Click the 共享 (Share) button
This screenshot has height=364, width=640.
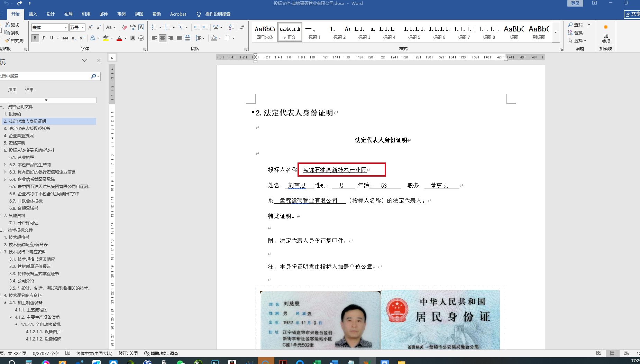[632, 14]
